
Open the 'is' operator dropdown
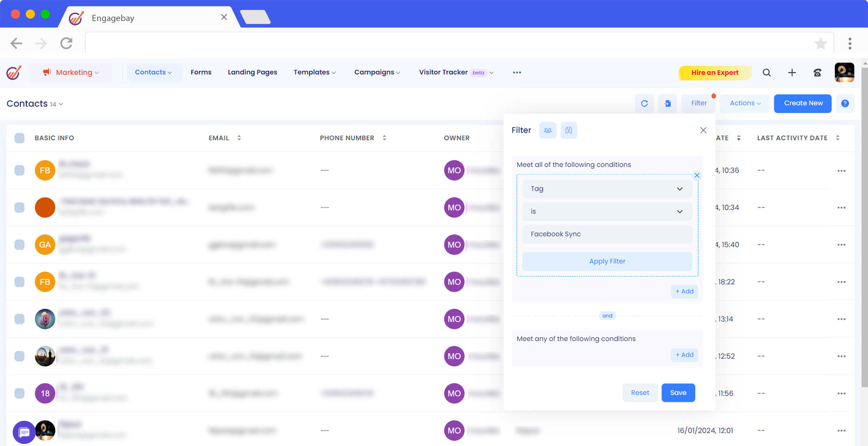[x=607, y=212]
